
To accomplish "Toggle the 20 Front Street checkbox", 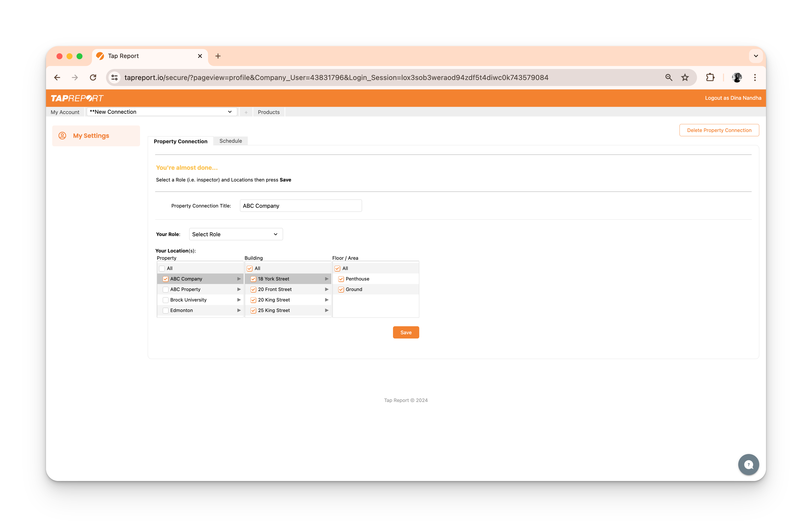I will coord(253,289).
